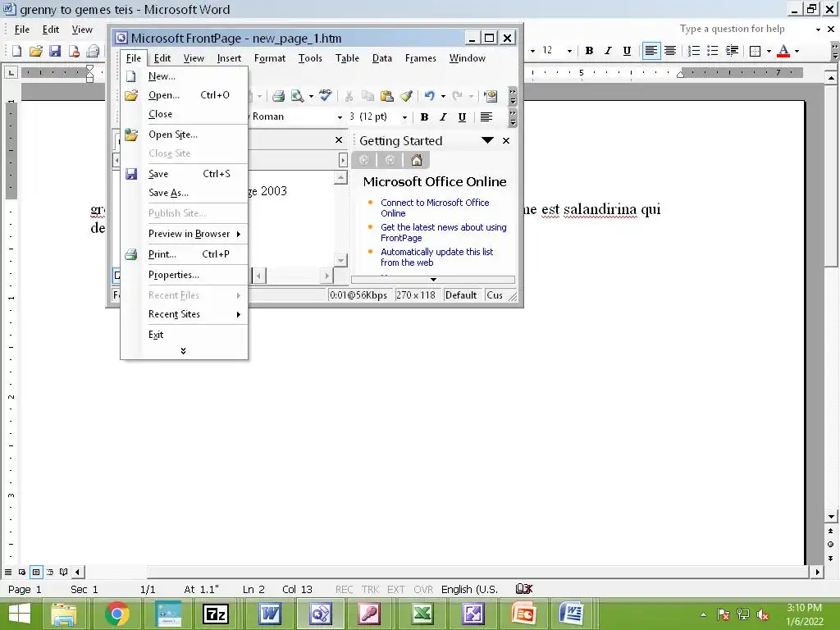Click the Permission icon in Word toolbar
The width and height of the screenshot is (840, 630).
[74, 51]
